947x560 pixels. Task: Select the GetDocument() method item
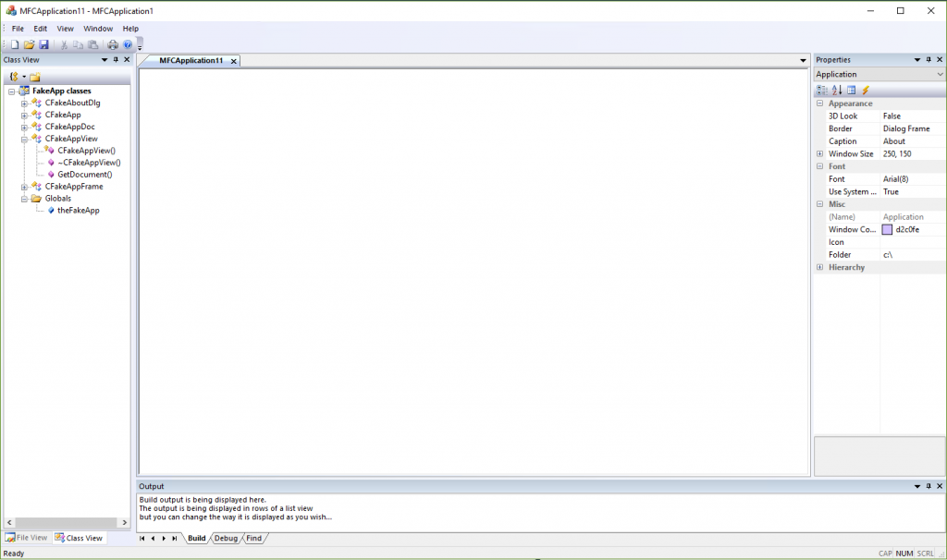pyautogui.click(x=84, y=175)
